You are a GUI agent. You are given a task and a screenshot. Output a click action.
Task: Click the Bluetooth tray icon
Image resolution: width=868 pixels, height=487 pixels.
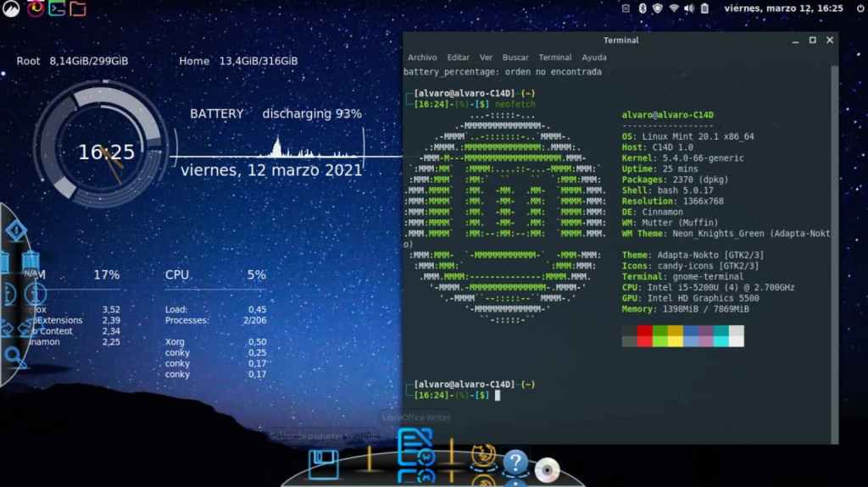pyautogui.click(x=642, y=8)
